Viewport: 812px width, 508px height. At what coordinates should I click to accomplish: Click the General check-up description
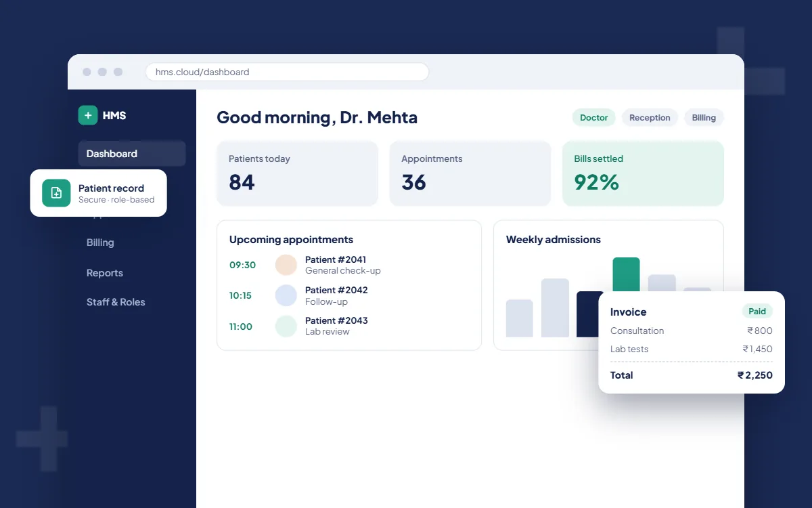click(343, 271)
